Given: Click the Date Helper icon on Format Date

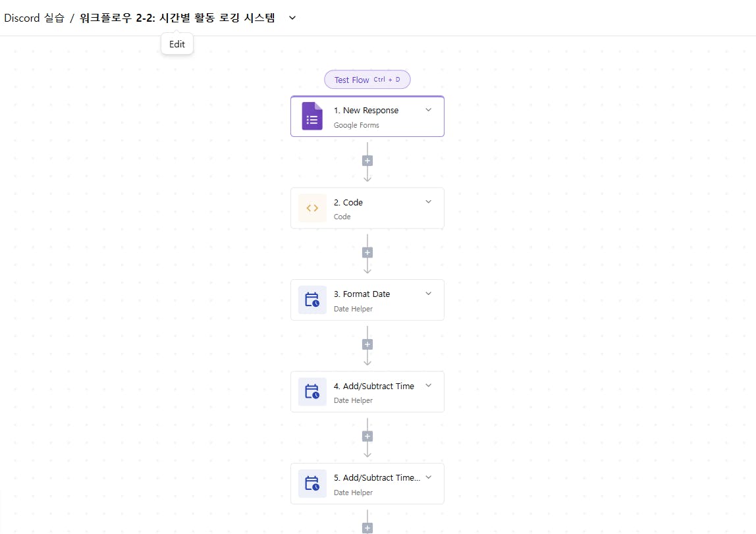Looking at the screenshot, I should 311,300.
